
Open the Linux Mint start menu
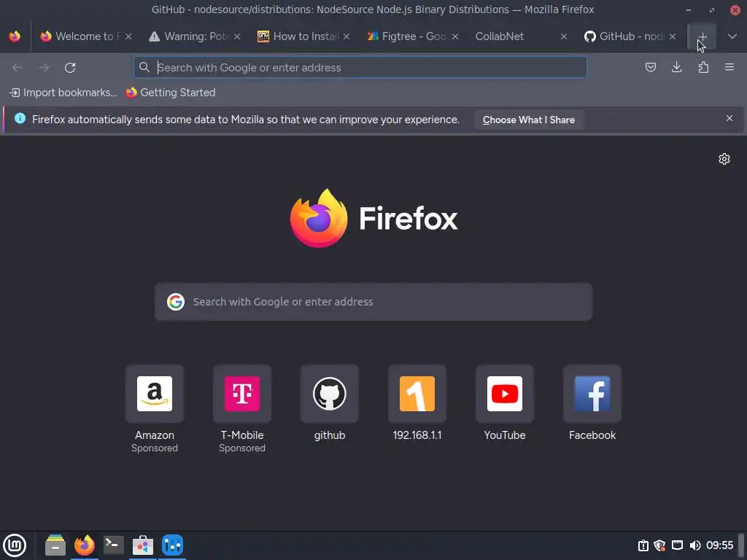pyautogui.click(x=15, y=545)
